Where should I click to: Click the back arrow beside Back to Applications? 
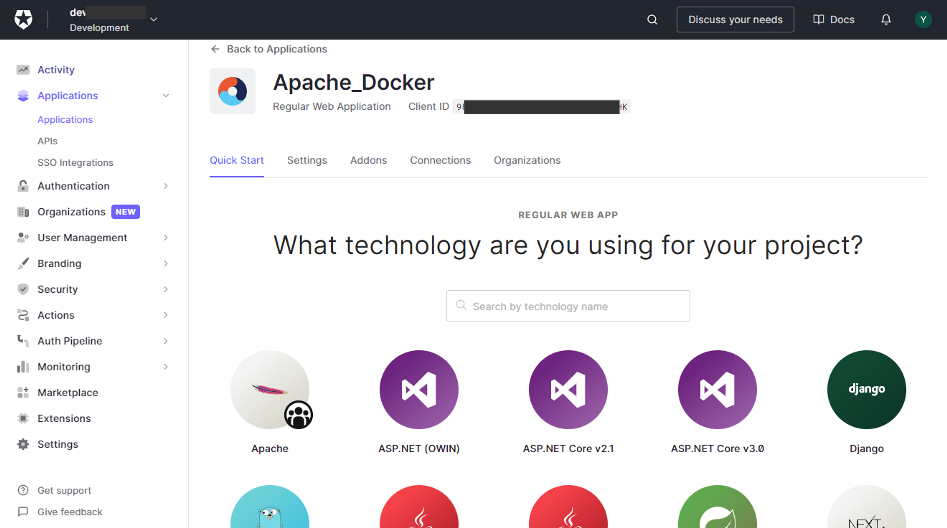point(215,49)
